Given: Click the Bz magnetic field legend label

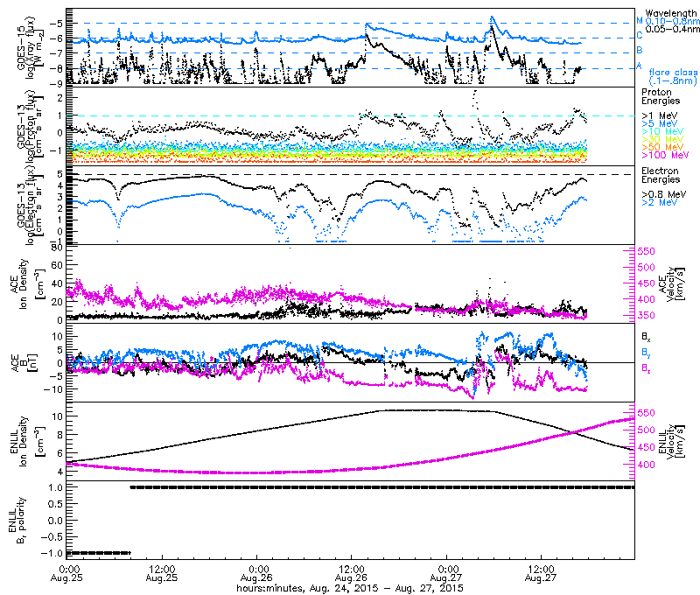Looking at the screenshot, I should 646,367.
